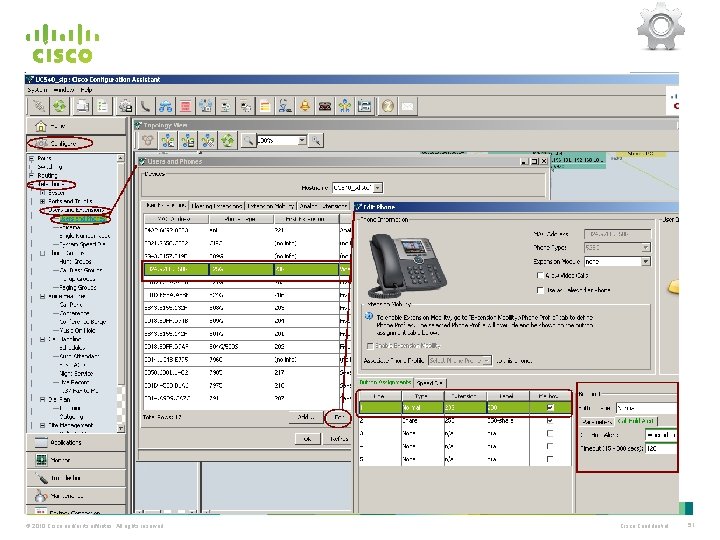Screen dimensions: 720x540
Task: Click the Home house icon in the sidebar
Action: [41, 126]
